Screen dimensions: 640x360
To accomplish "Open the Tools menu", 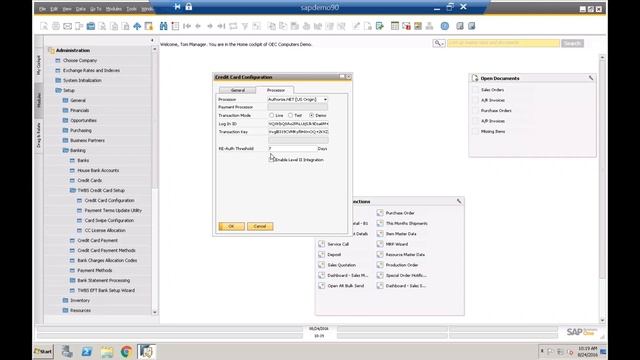I will coord(131,9).
